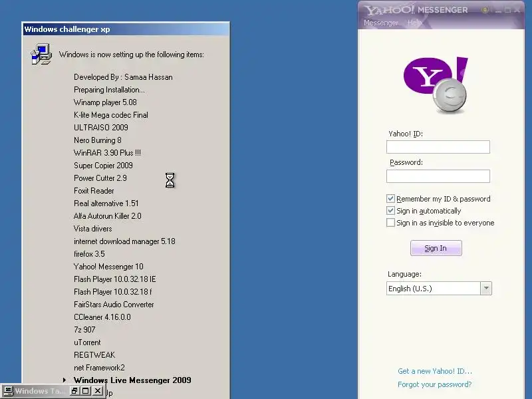Click 'Developed By : Samaa Hassan' text
The width and height of the screenshot is (532, 399).
click(x=123, y=77)
